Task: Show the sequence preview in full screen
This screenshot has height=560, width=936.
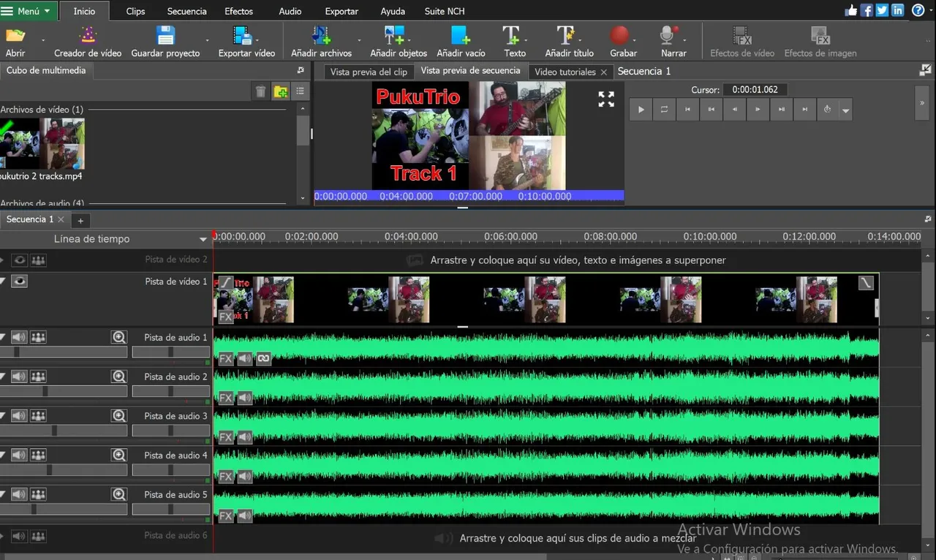Action: [x=606, y=99]
